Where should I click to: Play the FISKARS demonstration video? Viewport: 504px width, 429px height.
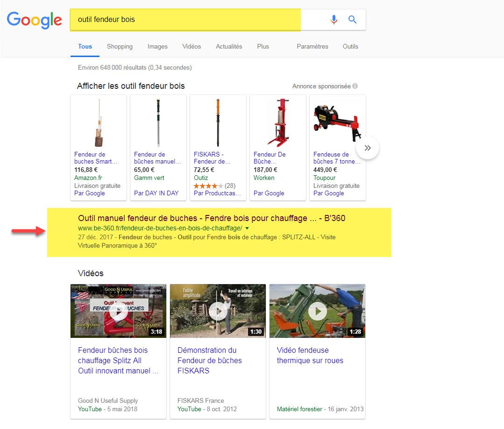pyautogui.click(x=218, y=311)
